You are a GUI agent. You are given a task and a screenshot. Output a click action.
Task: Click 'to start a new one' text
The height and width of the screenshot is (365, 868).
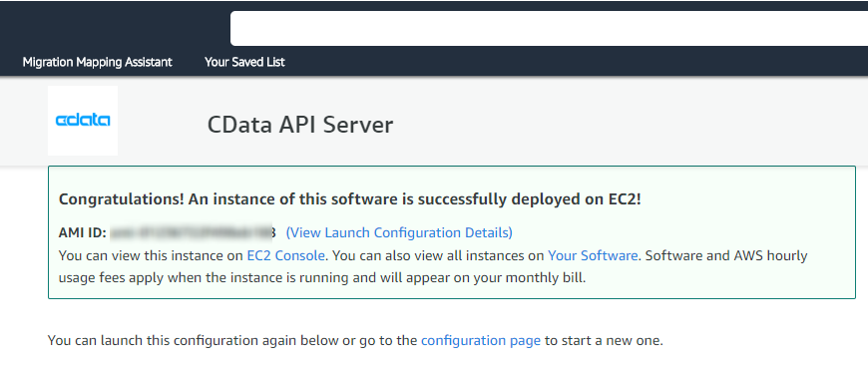(604, 341)
